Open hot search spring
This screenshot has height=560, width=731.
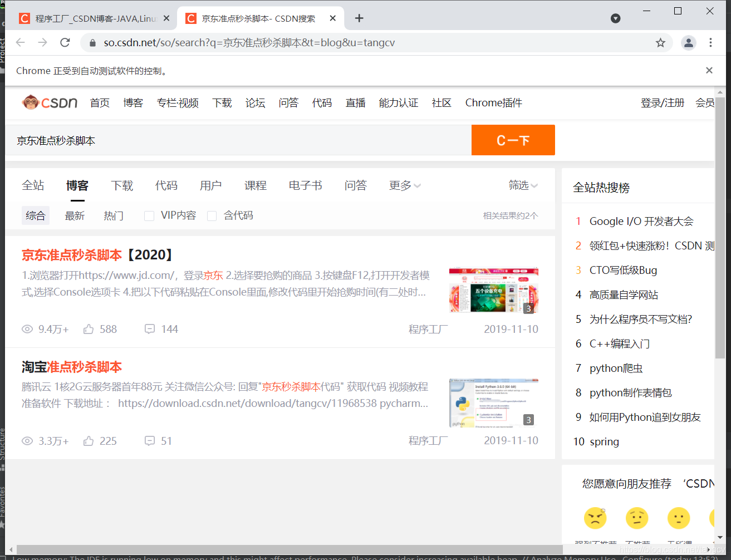[x=604, y=441]
